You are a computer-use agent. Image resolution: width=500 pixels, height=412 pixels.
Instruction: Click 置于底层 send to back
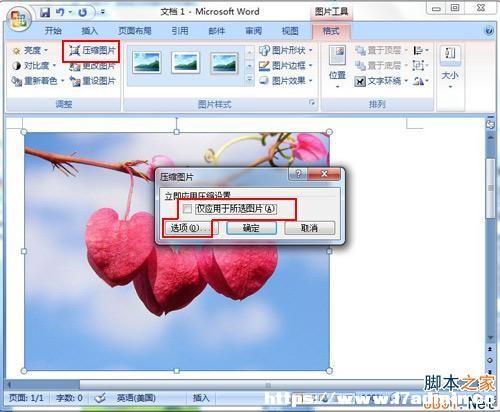pyautogui.click(x=381, y=66)
